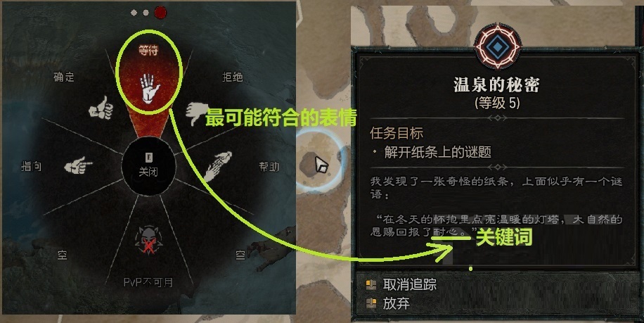Click 取消追踪 to untrack quest
The image size is (644, 323).
coord(409,284)
